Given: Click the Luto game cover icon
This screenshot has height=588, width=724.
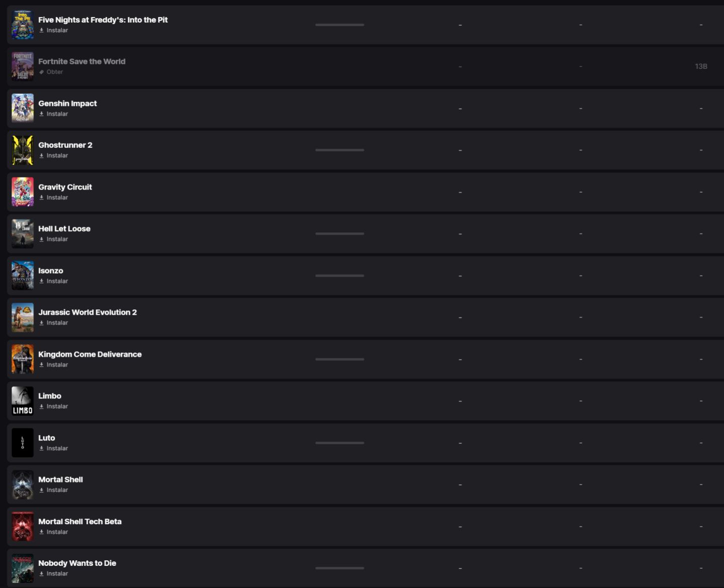Looking at the screenshot, I should [x=23, y=443].
